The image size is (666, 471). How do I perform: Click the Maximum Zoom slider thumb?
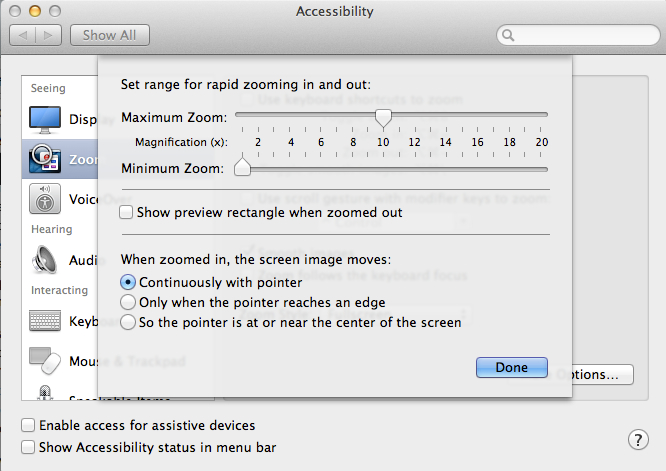[382, 118]
